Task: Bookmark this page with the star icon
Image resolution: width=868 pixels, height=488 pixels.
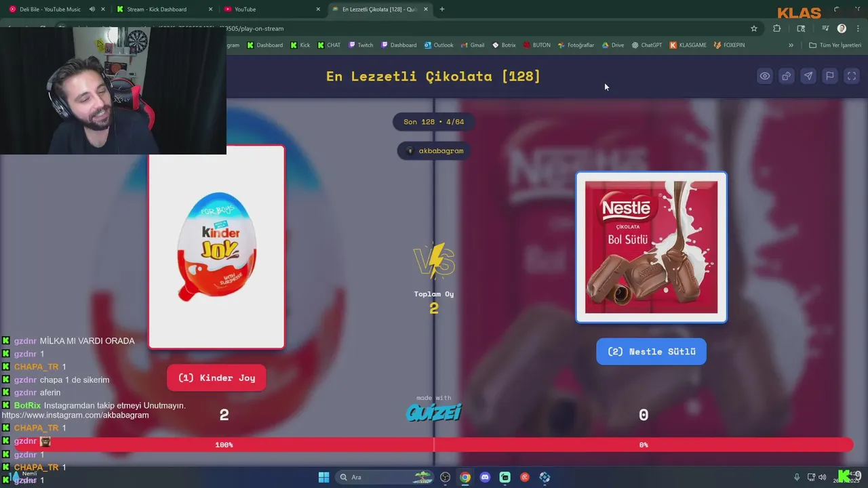Action: (x=753, y=28)
